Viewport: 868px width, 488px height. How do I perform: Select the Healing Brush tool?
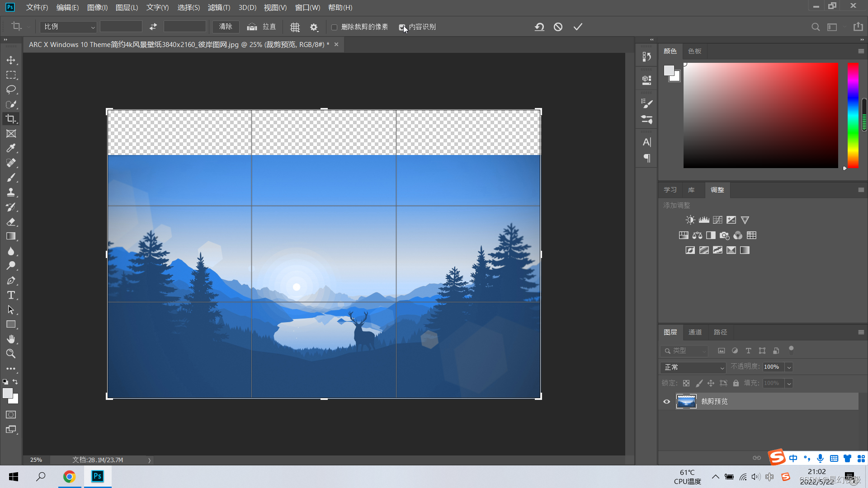click(11, 163)
